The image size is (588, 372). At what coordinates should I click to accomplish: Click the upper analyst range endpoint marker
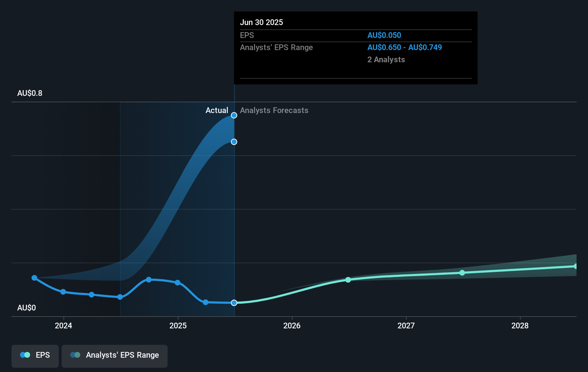(234, 115)
